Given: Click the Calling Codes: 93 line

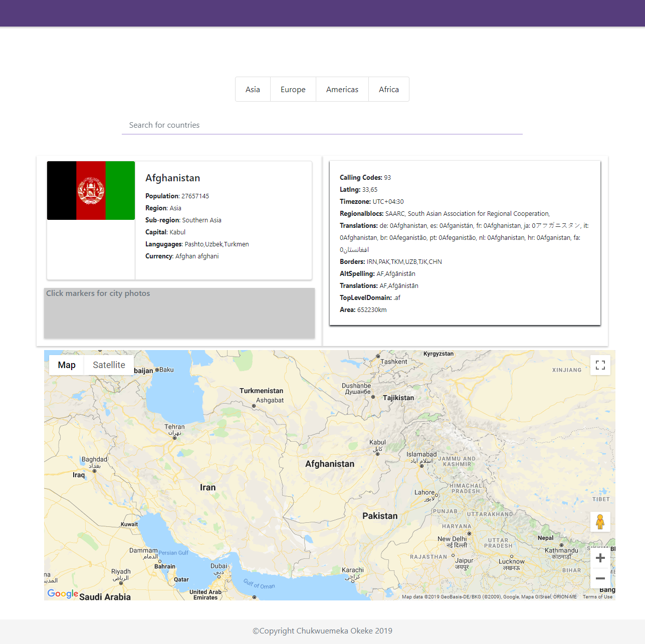Looking at the screenshot, I should tap(365, 177).
